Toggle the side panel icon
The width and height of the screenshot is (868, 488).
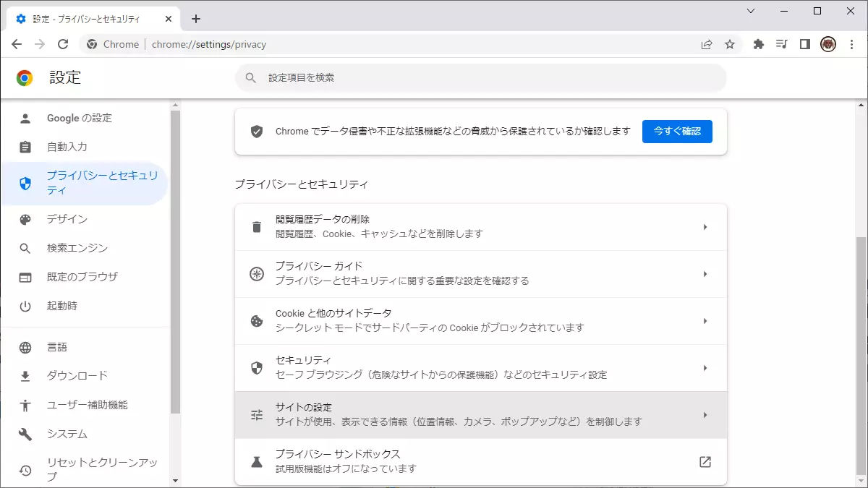[804, 44]
